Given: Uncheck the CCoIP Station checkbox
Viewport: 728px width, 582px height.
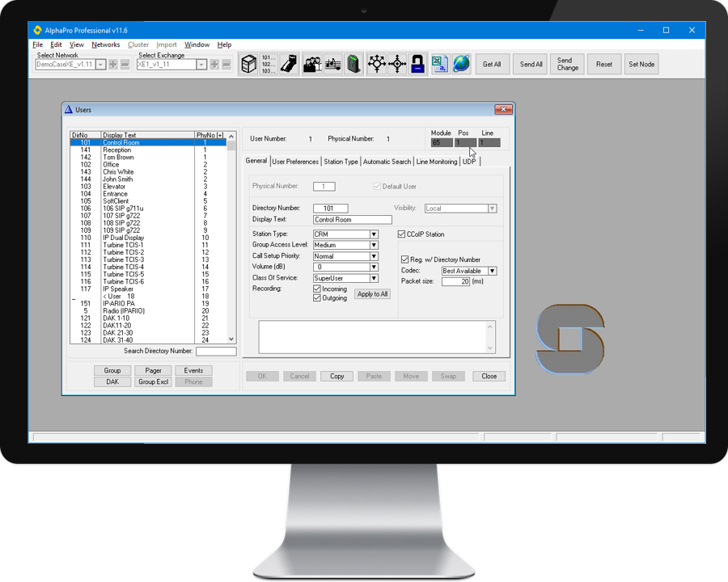Looking at the screenshot, I should point(402,234).
